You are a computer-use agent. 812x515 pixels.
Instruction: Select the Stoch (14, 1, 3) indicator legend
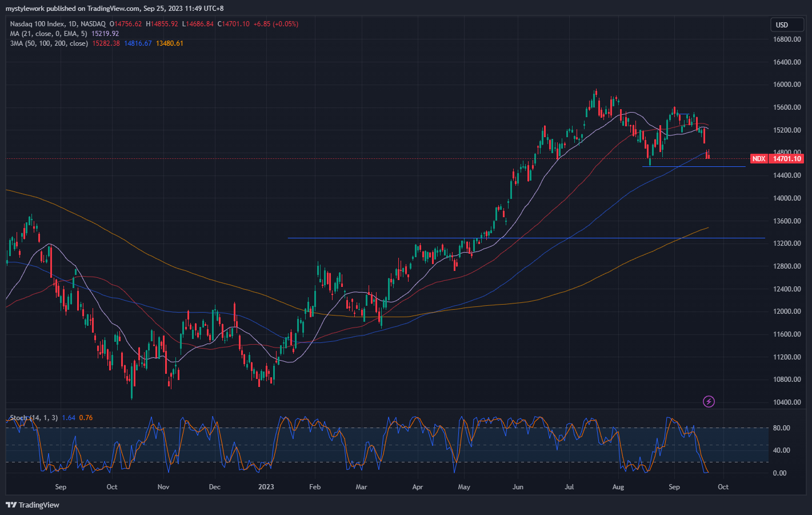pyautogui.click(x=34, y=418)
